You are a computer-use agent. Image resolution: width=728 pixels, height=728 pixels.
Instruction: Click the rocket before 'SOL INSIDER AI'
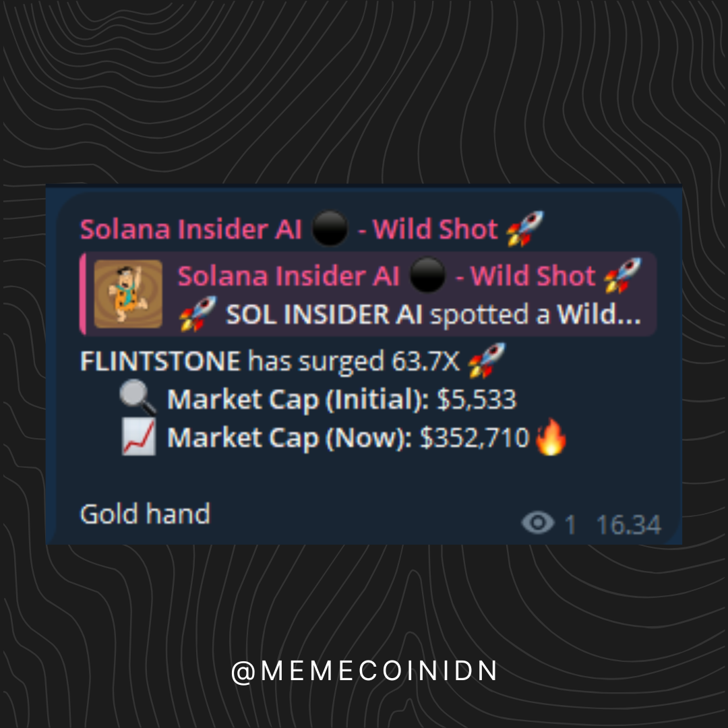point(198,314)
